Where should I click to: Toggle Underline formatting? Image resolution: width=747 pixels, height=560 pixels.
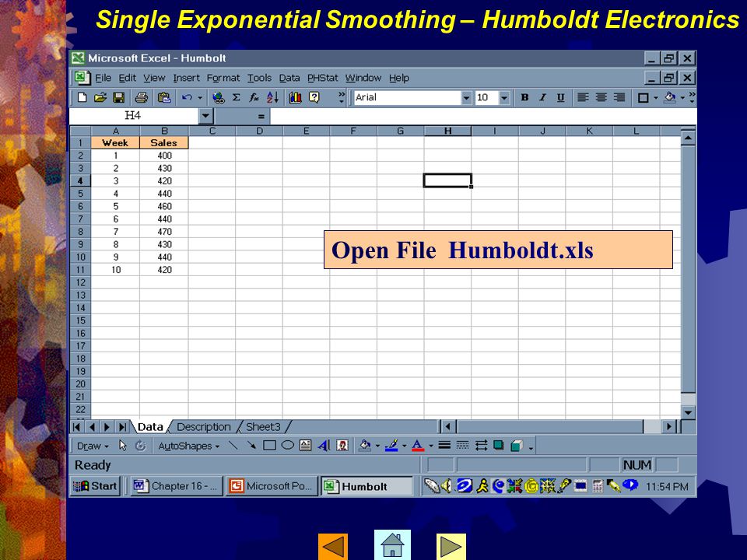pos(561,98)
